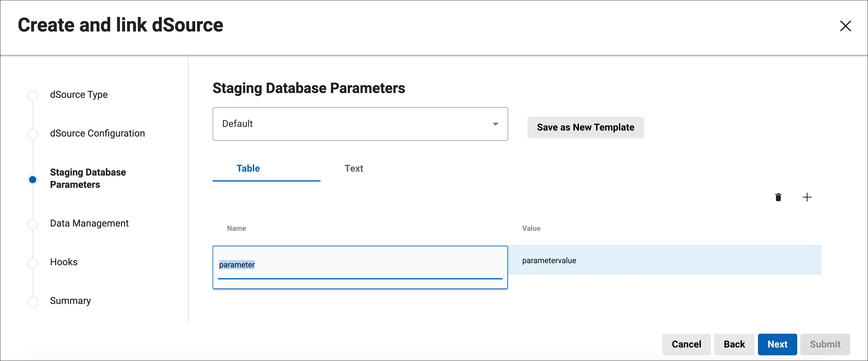
Task: Click the Staging Database Parameters step indicator
Action: [33, 179]
